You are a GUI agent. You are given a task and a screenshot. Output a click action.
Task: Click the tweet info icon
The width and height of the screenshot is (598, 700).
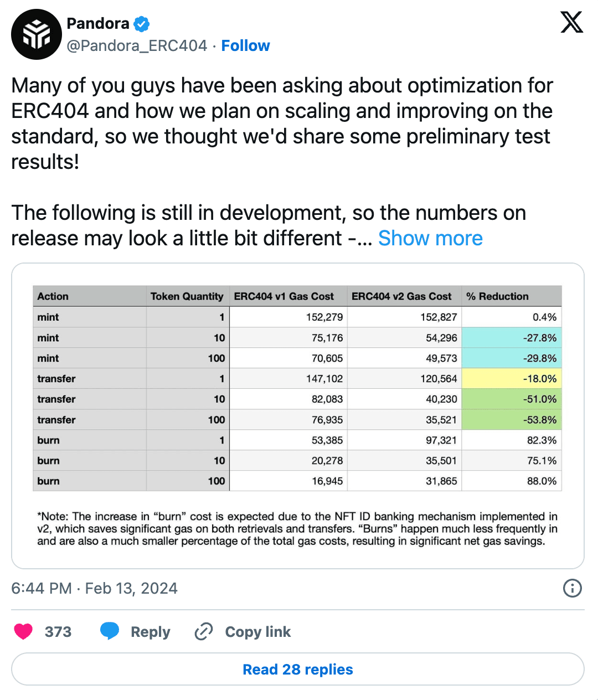click(572, 588)
